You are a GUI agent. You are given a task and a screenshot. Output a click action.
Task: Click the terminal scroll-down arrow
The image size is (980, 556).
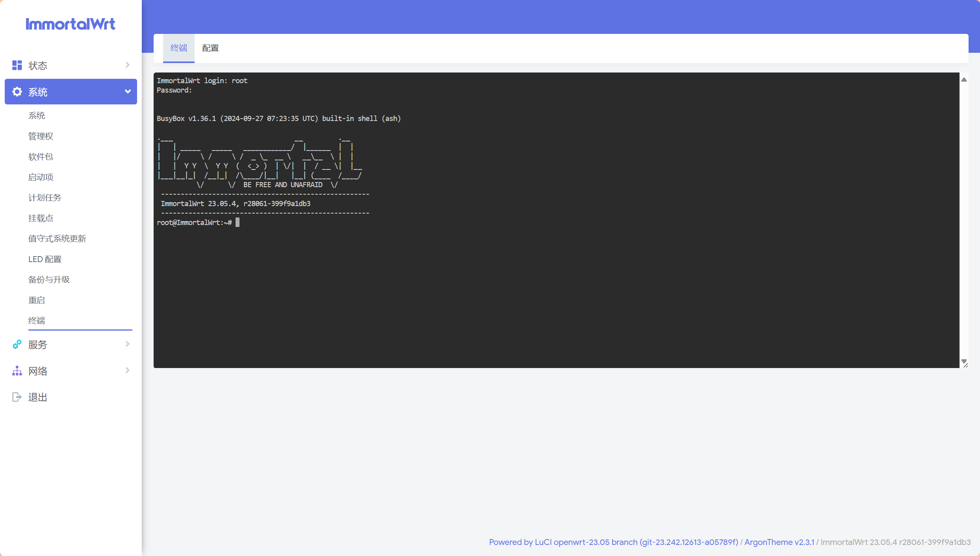(964, 361)
